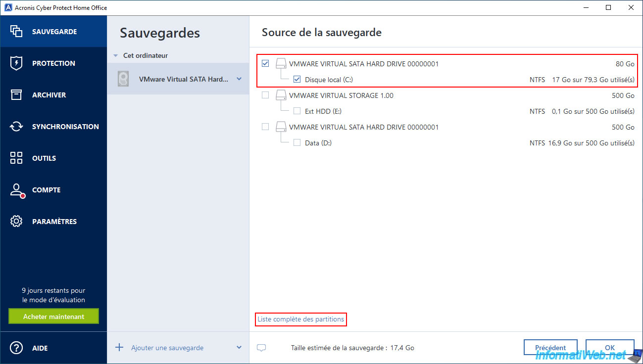This screenshot has height=364, width=643.
Task: Click '16,9 Go sur 500 Go utilisé(s)' text
Action: (591, 142)
